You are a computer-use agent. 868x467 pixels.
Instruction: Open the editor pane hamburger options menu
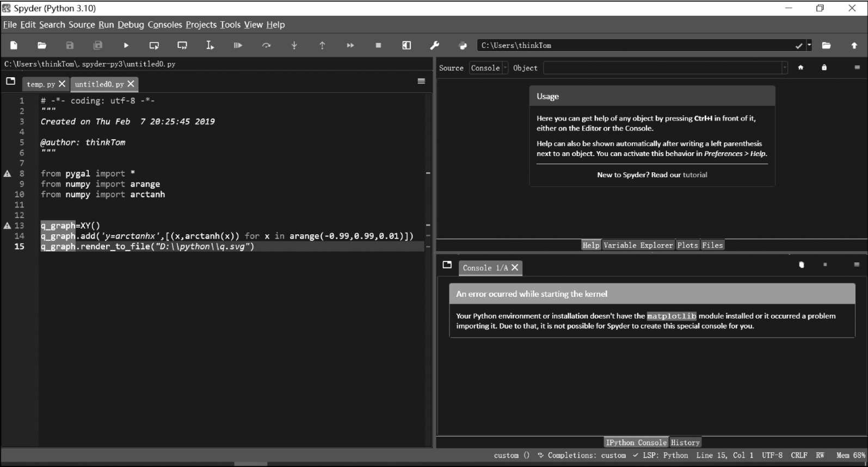tap(421, 81)
